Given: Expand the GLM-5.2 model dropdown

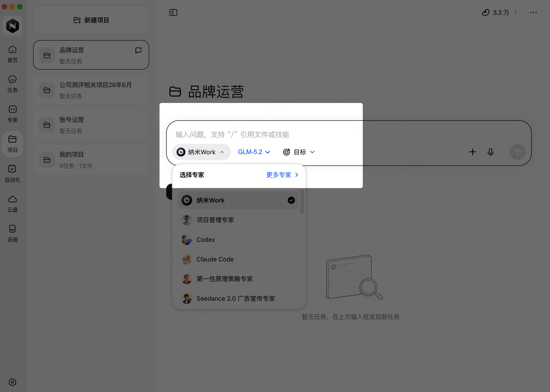Looking at the screenshot, I should click(x=254, y=152).
